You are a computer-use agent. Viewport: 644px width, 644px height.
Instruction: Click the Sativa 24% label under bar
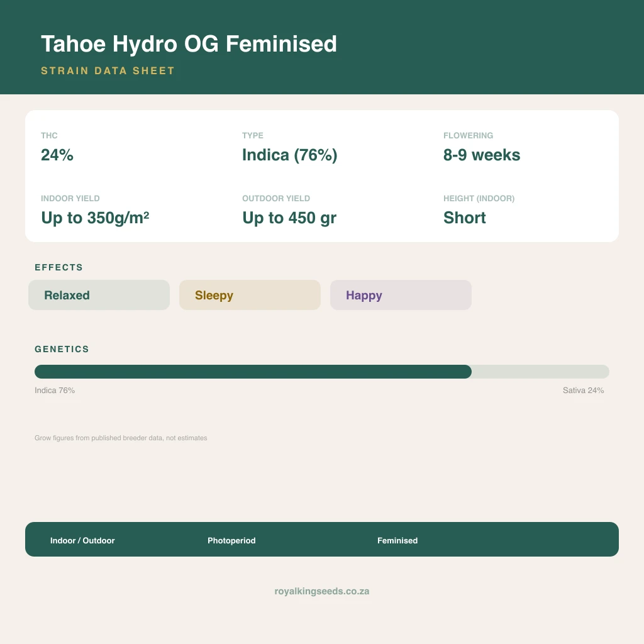point(583,390)
